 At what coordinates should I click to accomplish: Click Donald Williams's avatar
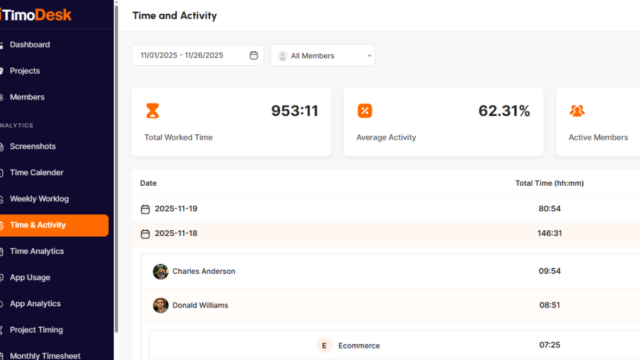[x=160, y=305]
